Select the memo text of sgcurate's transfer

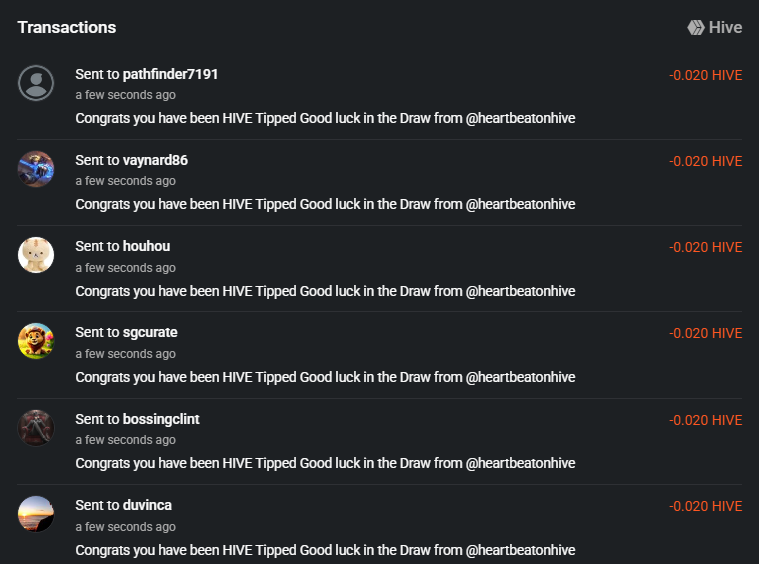click(x=325, y=377)
